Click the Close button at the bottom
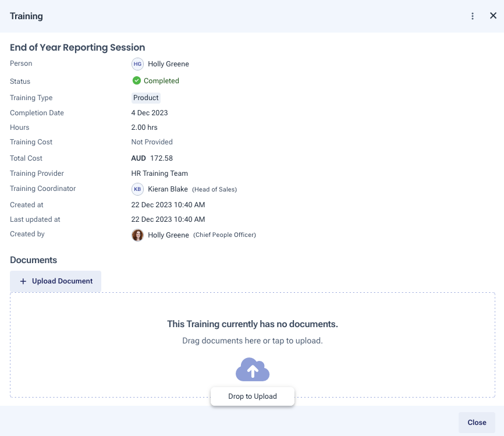Viewport: 504px width, 436px height. 477,423
